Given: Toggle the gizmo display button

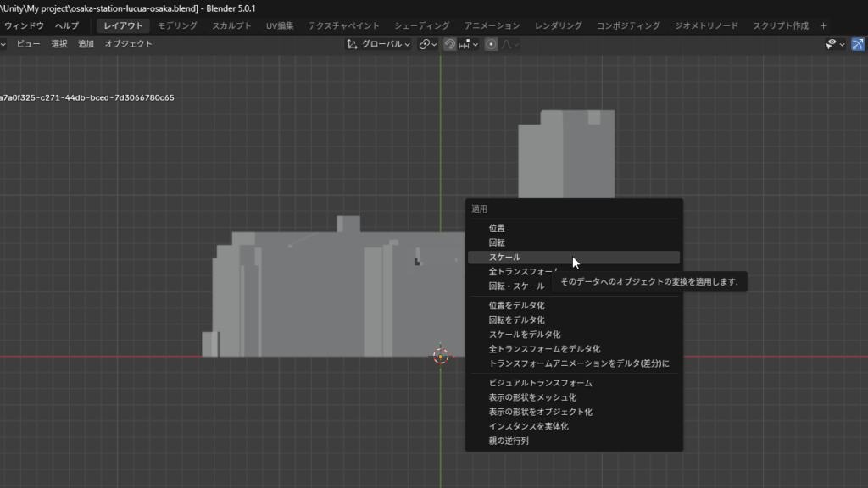Looking at the screenshot, I should pyautogui.click(x=857, y=44).
